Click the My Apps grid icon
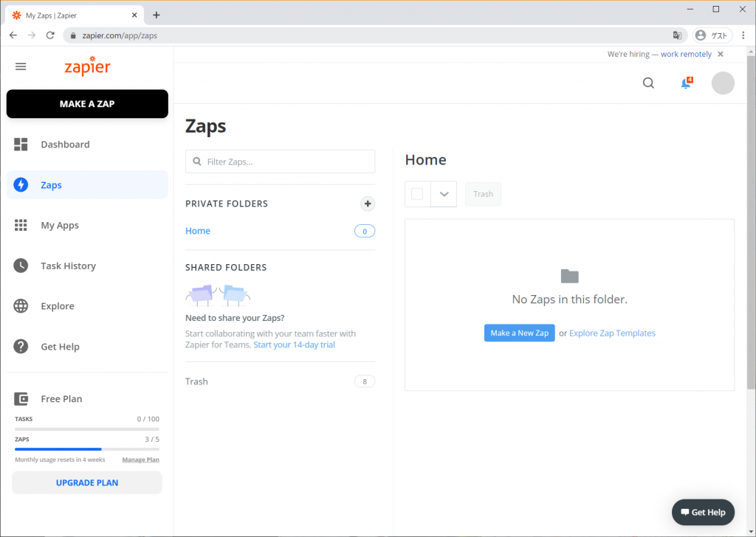The width and height of the screenshot is (756, 537). pyautogui.click(x=21, y=226)
